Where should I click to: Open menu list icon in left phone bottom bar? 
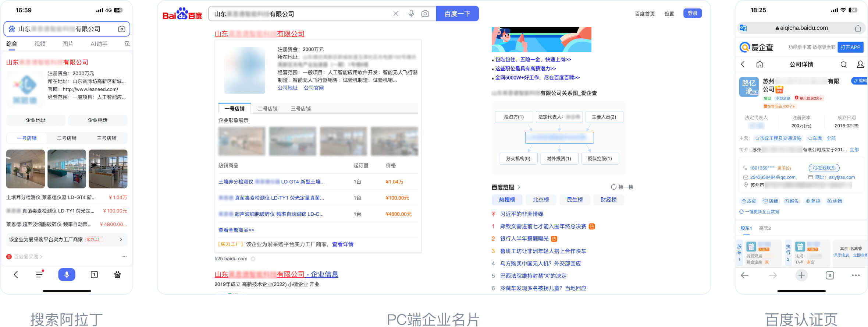[x=40, y=274]
